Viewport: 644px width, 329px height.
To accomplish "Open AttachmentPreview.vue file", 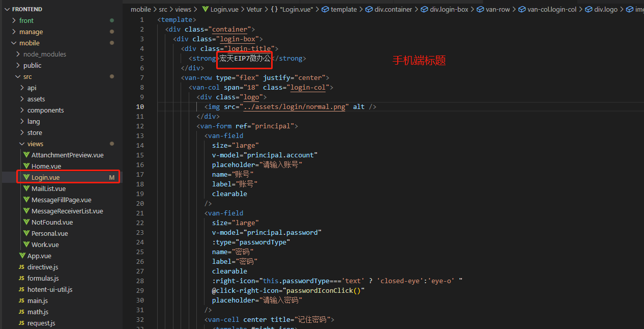I will 67,155.
